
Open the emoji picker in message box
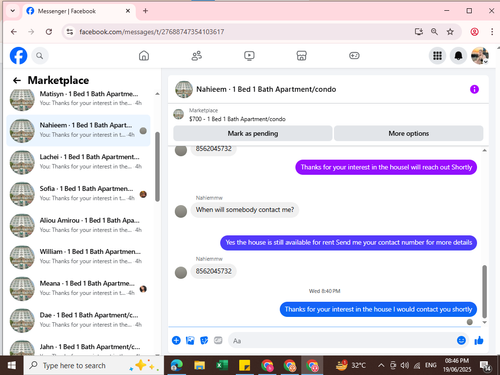461,340
